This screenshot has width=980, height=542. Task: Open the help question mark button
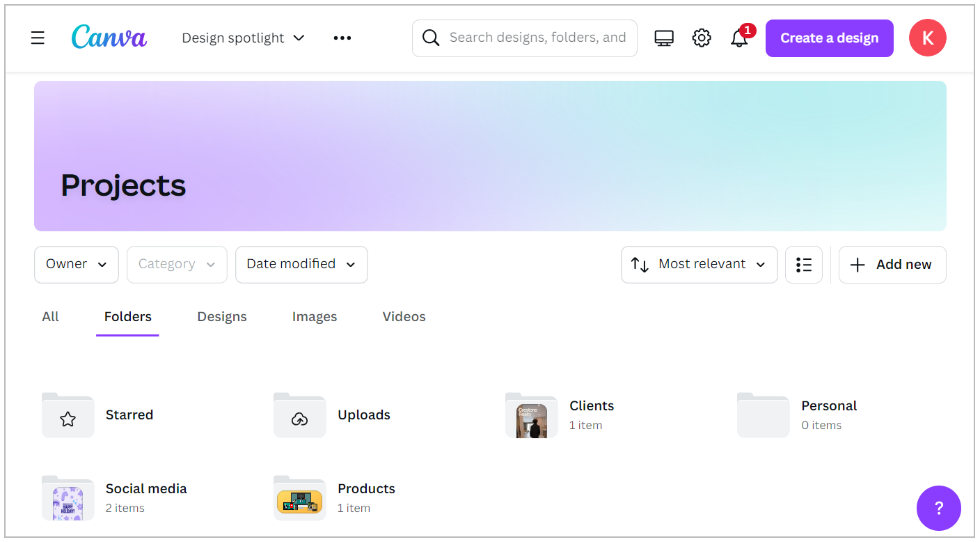(x=938, y=508)
